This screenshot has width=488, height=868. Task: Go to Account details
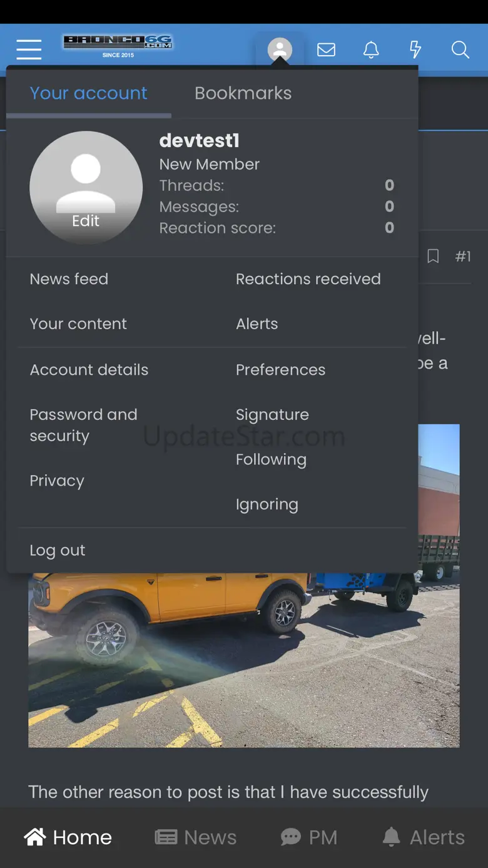coord(89,370)
